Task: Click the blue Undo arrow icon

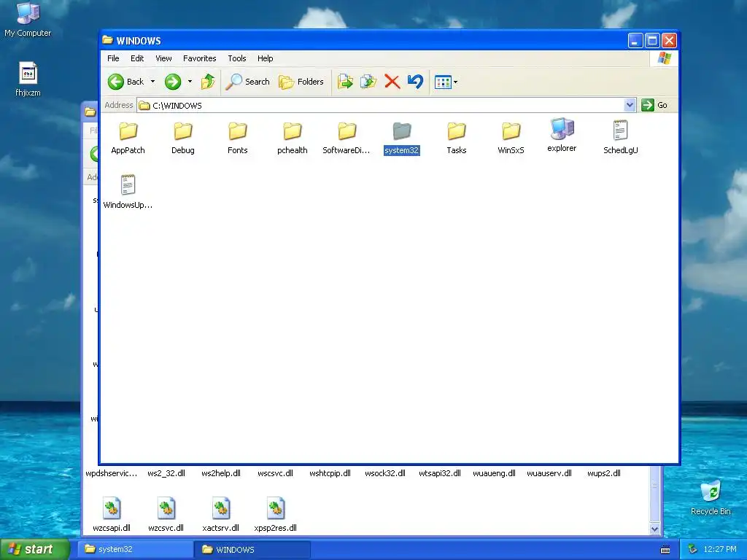Action: coord(415,82)
